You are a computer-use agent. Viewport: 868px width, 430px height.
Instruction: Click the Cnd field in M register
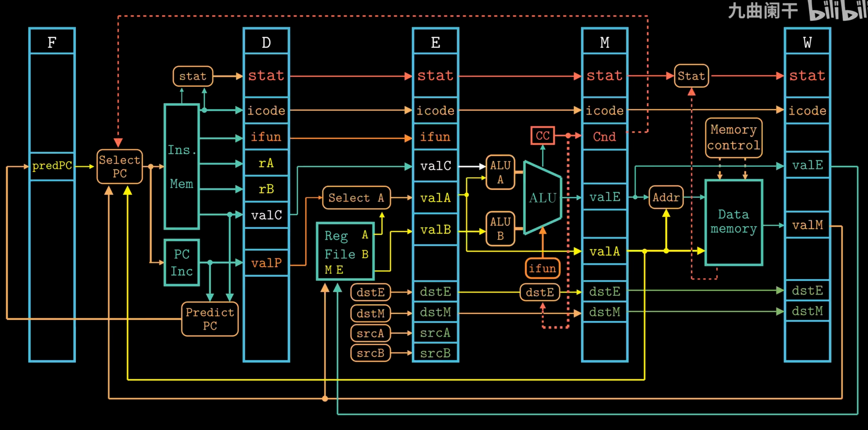[x=604, y=137]
